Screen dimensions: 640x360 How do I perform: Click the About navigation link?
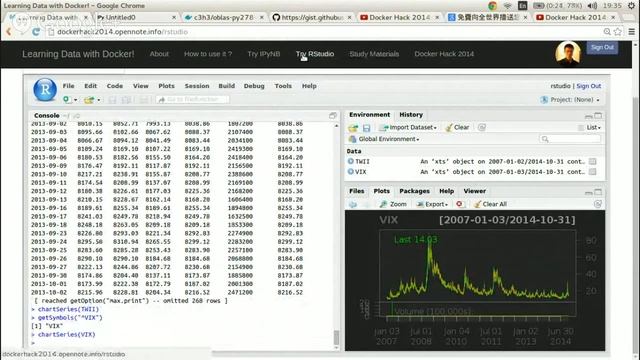click(x=159, y=54)
